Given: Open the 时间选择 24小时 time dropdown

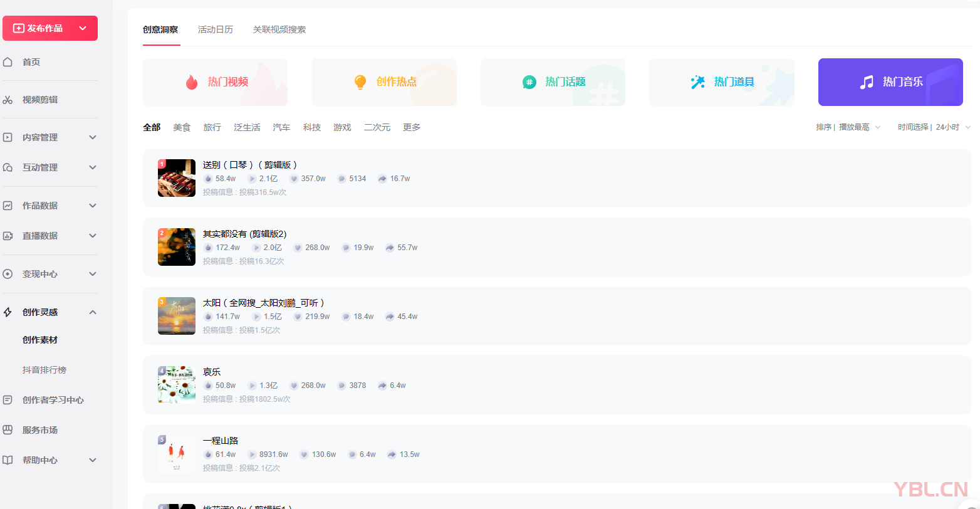Looking at the screenshot, I should pyautogui.click(x=933, y=127).
